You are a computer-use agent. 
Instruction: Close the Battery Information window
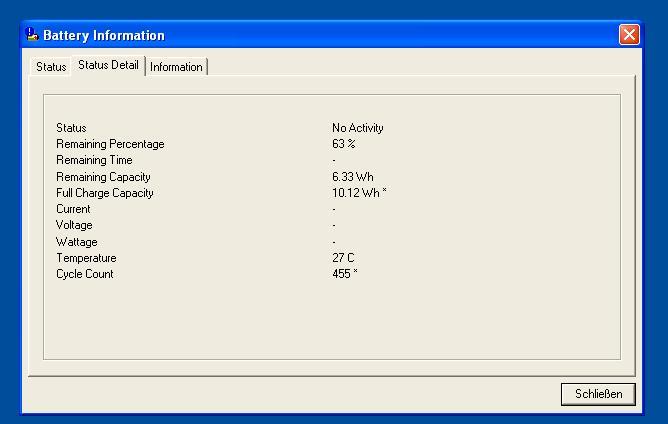[629, 35]
